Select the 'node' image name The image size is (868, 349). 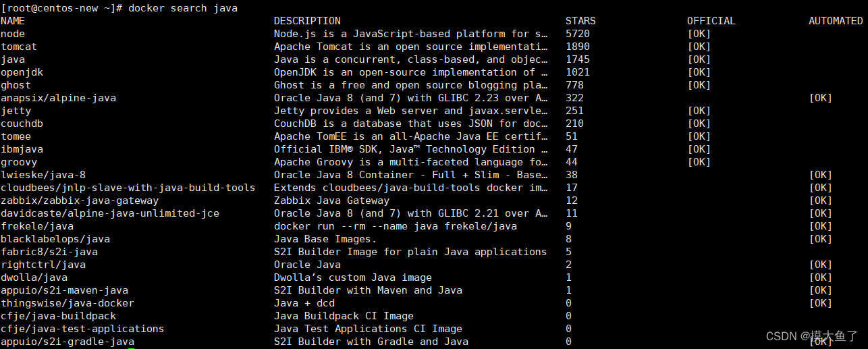pyautogui.click(x=13, y=34)
